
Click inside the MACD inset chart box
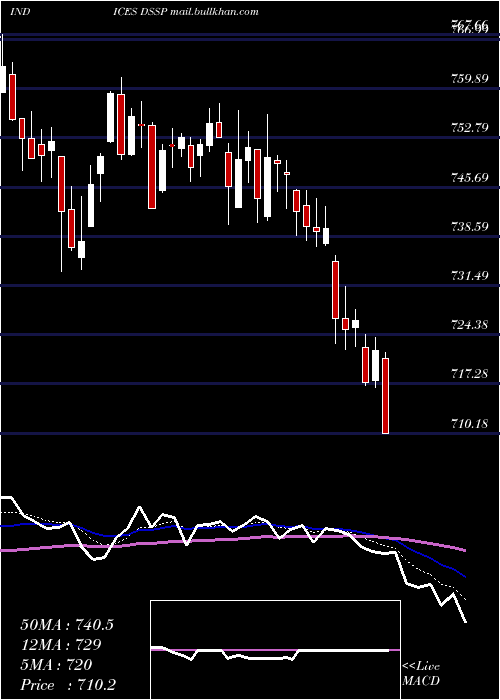(275, 650)
